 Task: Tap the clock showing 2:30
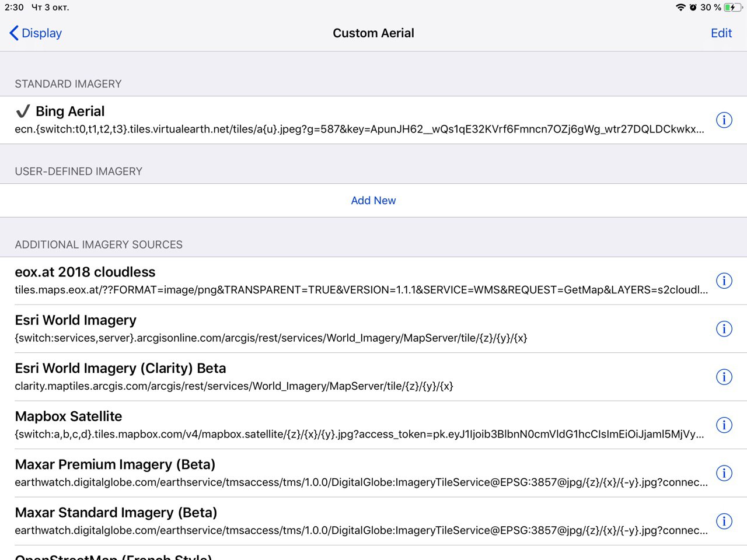point(14,8)
